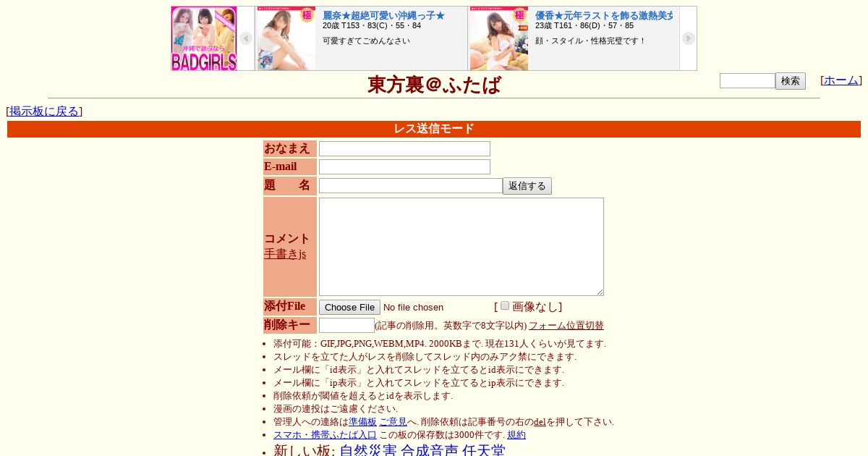Click Choose File to attach a file
Screen dimensions: 868x456
coord(349,307)
